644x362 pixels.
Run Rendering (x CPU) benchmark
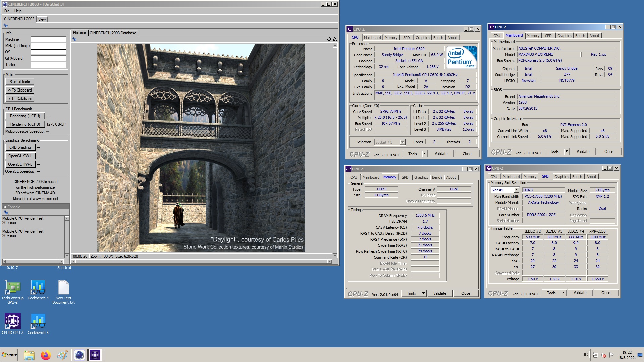coord(25,124)
